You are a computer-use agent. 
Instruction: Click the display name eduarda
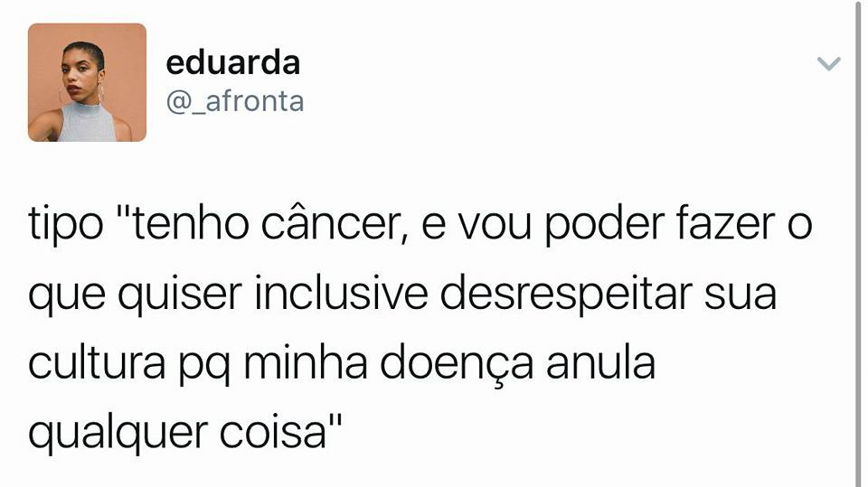click(233, 62)
